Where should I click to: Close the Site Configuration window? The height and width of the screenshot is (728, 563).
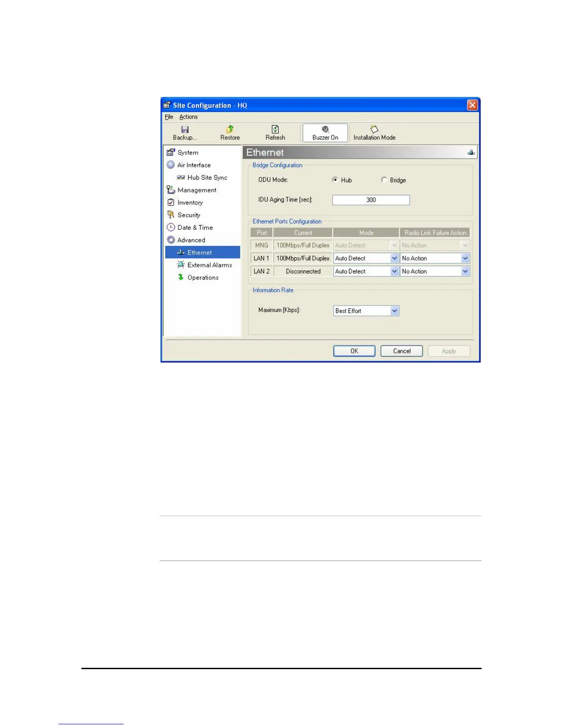[472, 105]
